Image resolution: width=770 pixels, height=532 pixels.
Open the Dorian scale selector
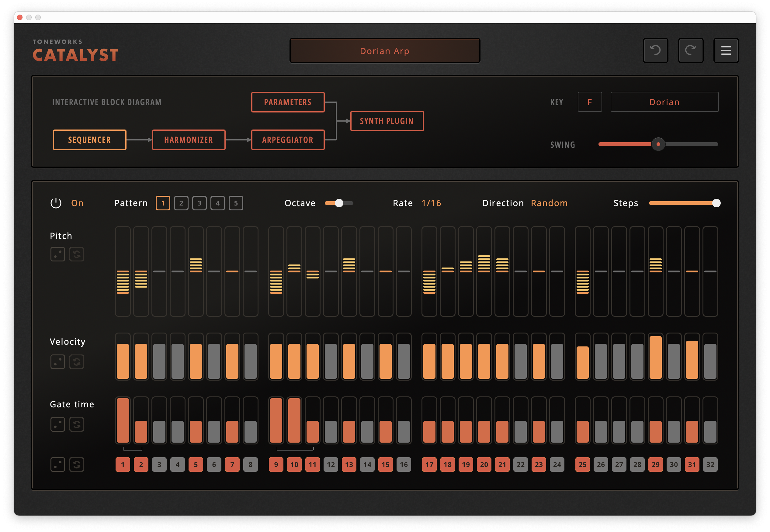pos(664,102)
